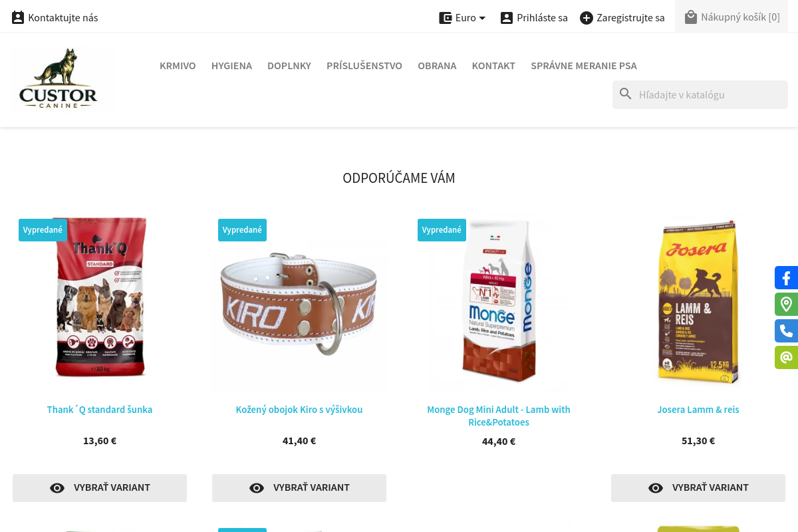
Task: Click the blue phone side icon
Action: 786,331
